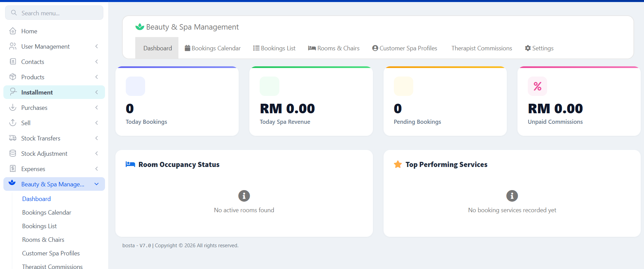The height and width of the screenshot is (269, 644).
Task: Select Customer Spa Profiles in sidebar submenu
Action: pyautogui.click(x=51, y=253)
